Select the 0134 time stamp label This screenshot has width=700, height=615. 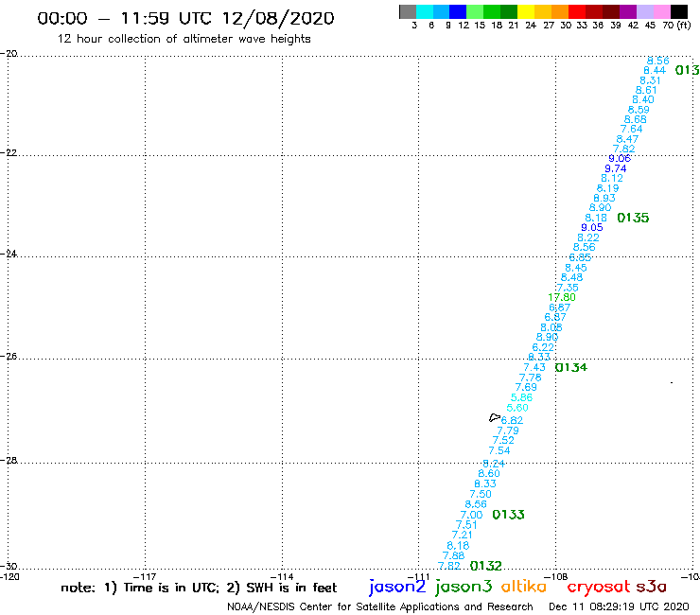point(571,367)
